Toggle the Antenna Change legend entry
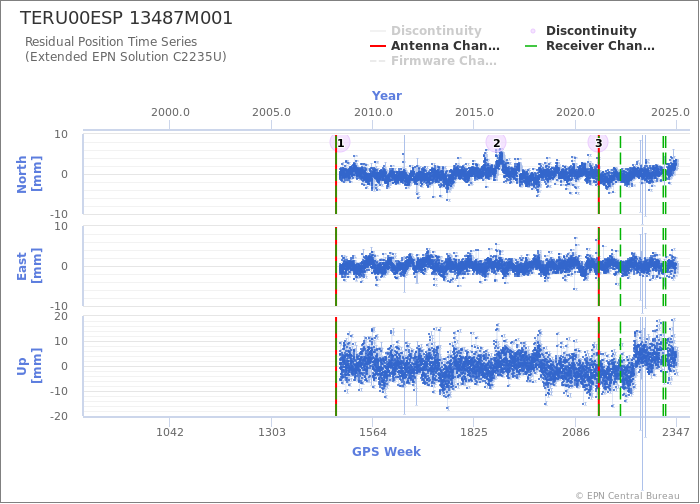The width and height of the screenshot is (700, 504). [x=435, y=46]
